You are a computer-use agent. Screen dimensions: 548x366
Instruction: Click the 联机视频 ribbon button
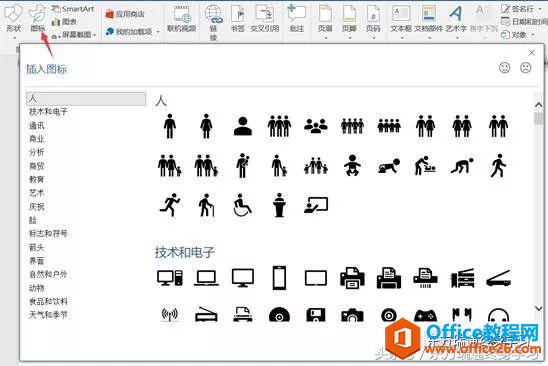point(182,19)
